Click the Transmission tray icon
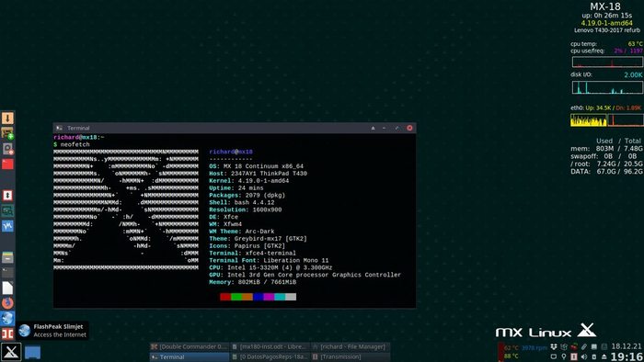The width and height of the screenshot is (644, 362). (574, 356)
